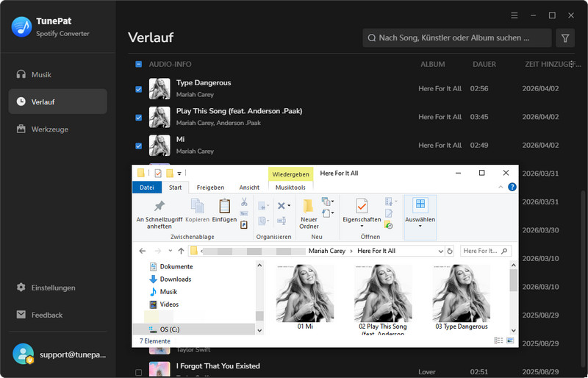
Task: Click the ALBUM column header
Action: pos(432,64)
